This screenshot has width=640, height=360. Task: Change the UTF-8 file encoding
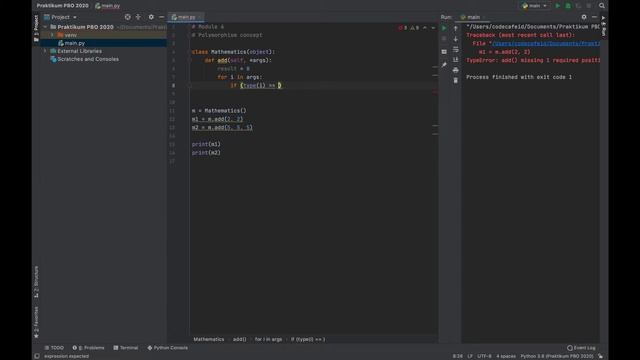click(484, 356)
